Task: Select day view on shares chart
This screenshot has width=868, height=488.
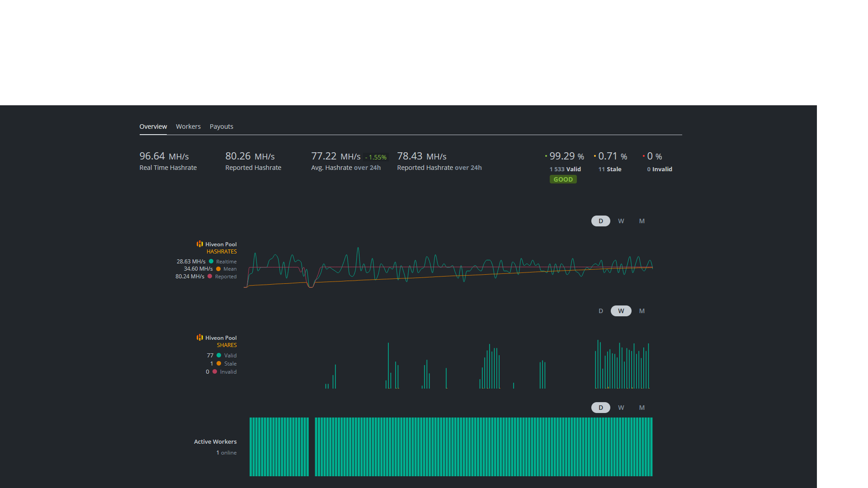Action: [x=601, y=311]
